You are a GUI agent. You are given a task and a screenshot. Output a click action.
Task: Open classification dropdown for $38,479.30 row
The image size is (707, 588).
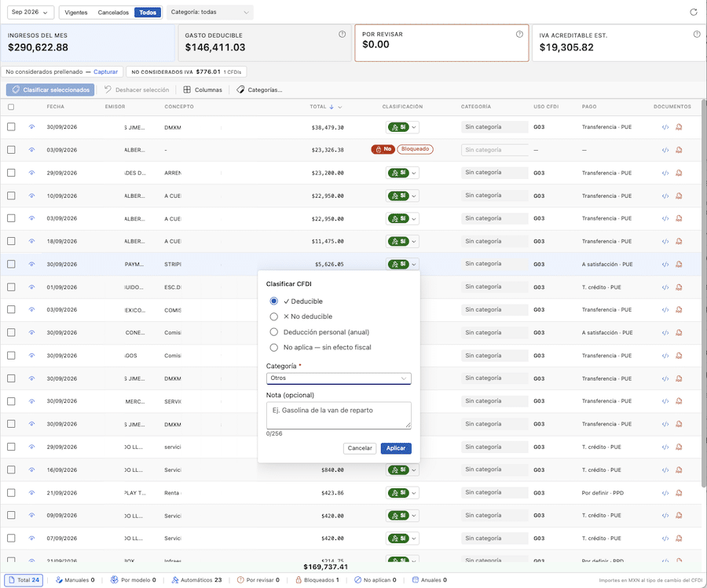414,127
